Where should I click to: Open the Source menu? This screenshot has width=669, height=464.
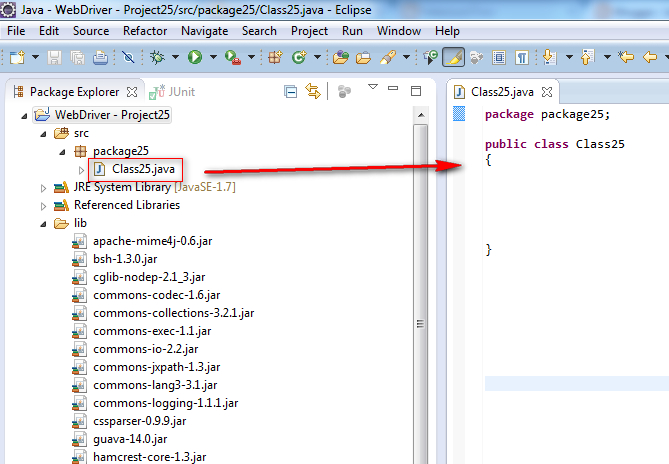pos(91,31)
